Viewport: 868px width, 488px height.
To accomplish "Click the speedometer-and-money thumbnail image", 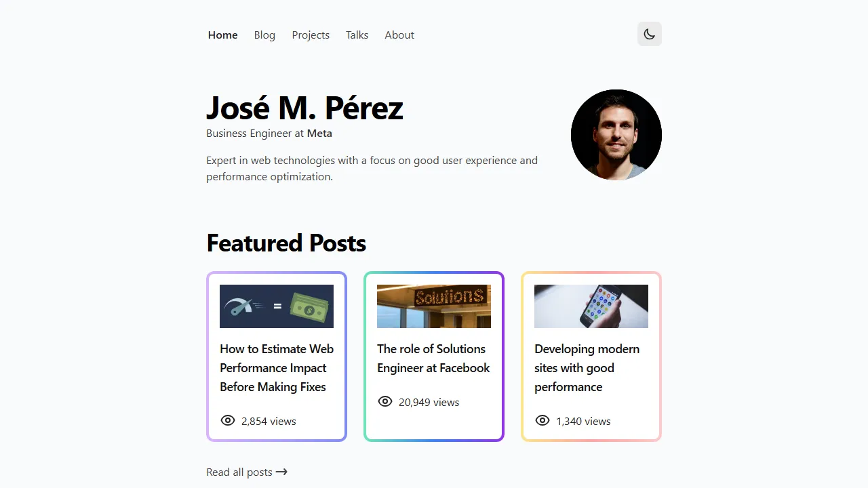I will coord(276,306).
